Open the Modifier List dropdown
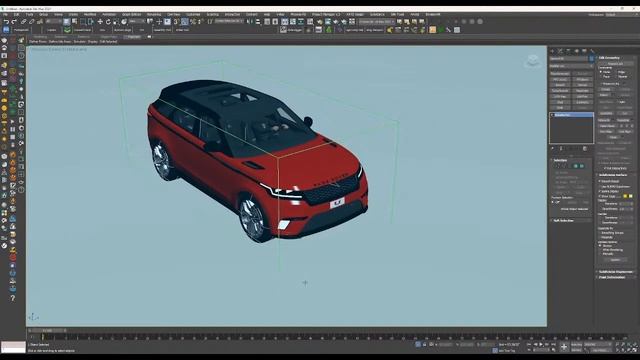Image resolution: width=640 pixels, height=360 pixels. 571,66
